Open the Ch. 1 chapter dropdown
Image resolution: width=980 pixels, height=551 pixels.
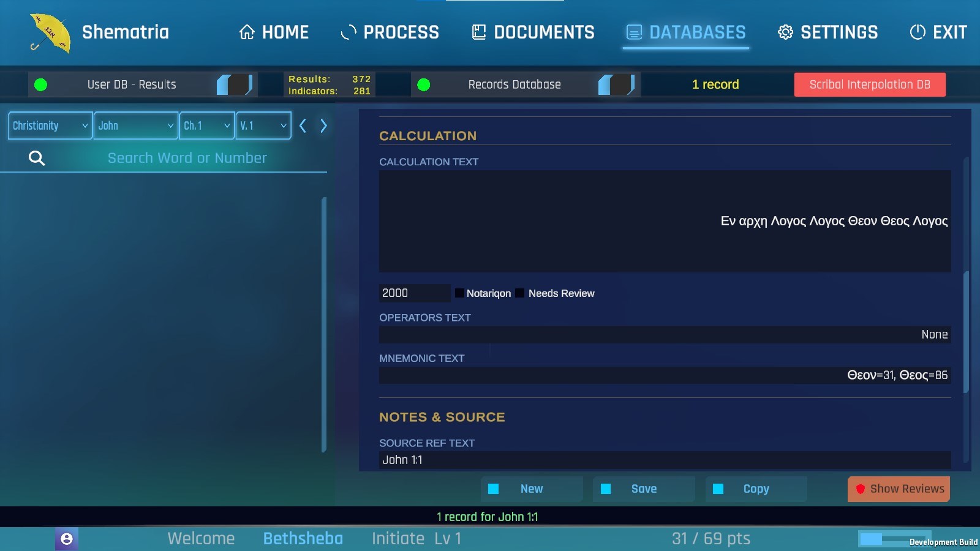pos(207,126)
